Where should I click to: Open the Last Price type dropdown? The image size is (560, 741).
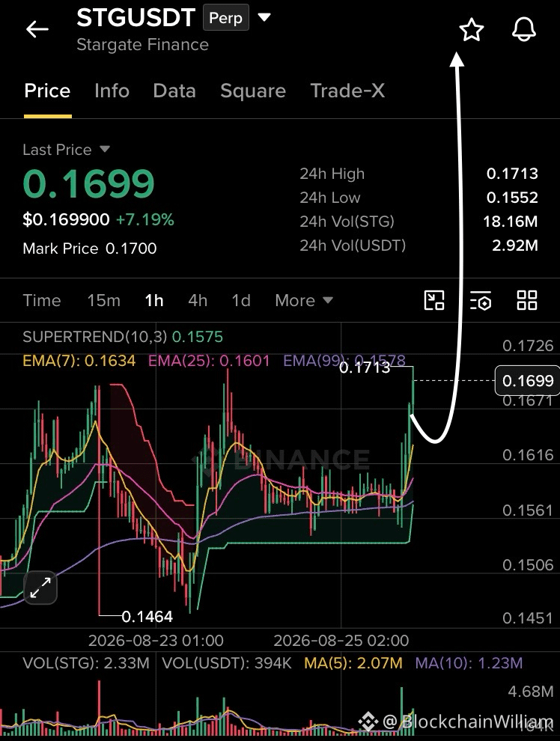coord(105,150)
